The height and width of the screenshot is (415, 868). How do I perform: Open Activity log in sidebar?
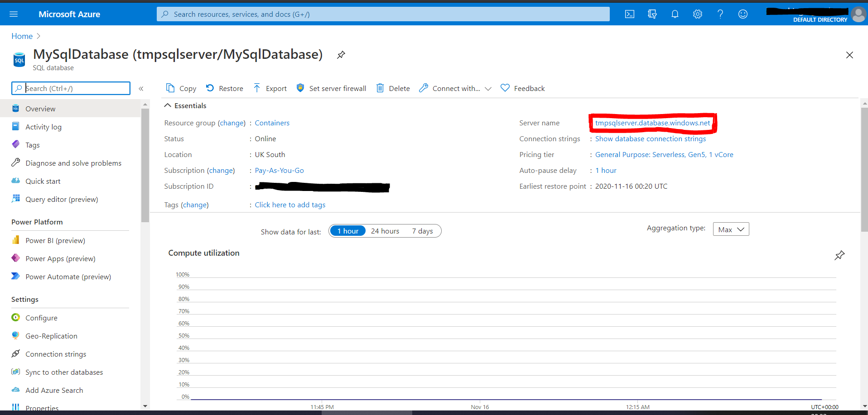43,127
